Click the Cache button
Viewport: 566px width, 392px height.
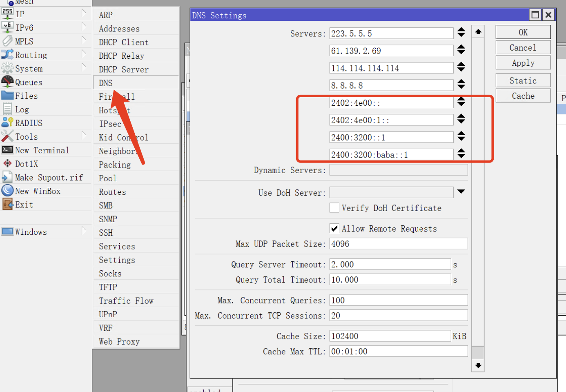(x=523, y=96)
